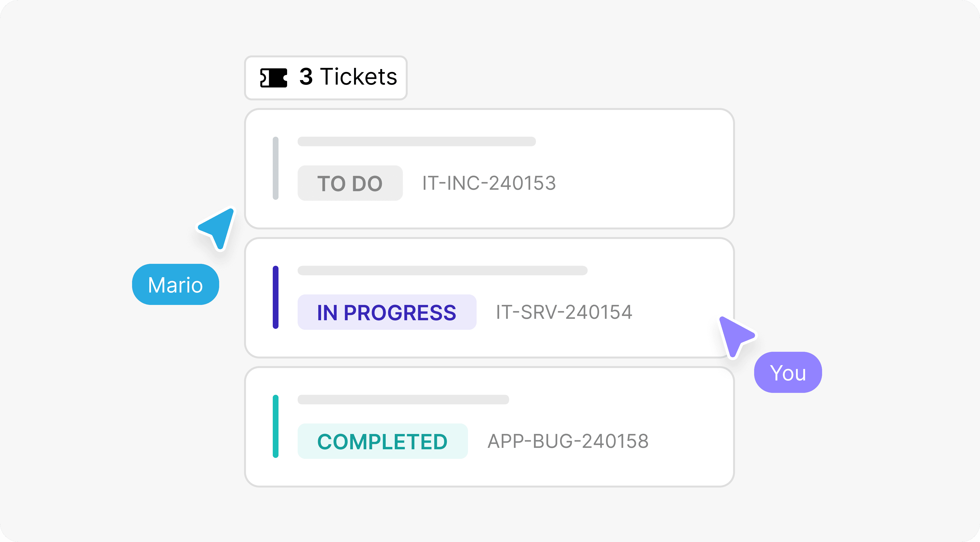Click the indigo bar on the IN PROGRESS card
The height and width of the screenshot is (542, 980).
pos(275,297)
